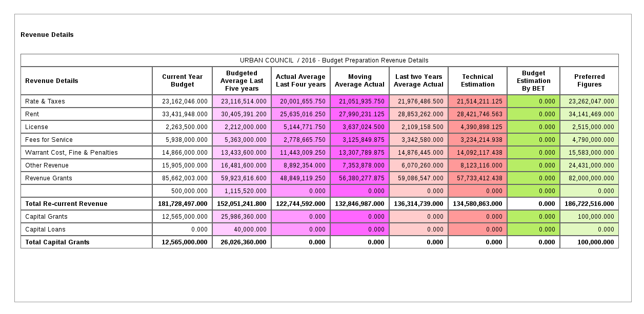Click the total 134,580,863.000
The width and height of the screenshot is (644, 314).
click(478, 204)
